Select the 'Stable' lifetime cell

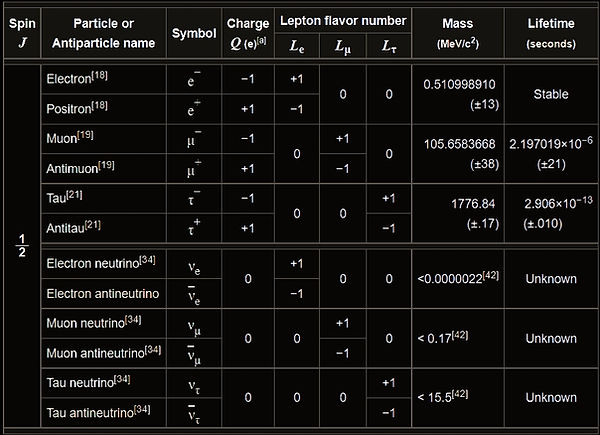pyautogui.click(x=551, y=94)
